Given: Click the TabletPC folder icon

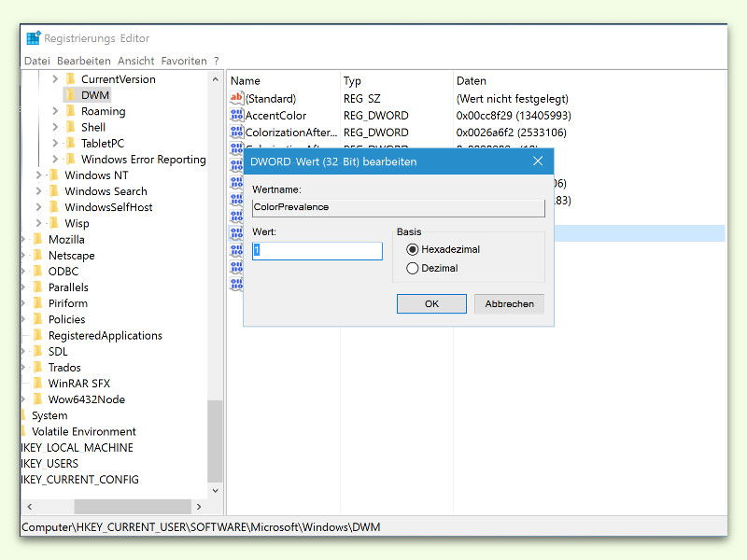Looking at the screenshot, I should [71, 143].
